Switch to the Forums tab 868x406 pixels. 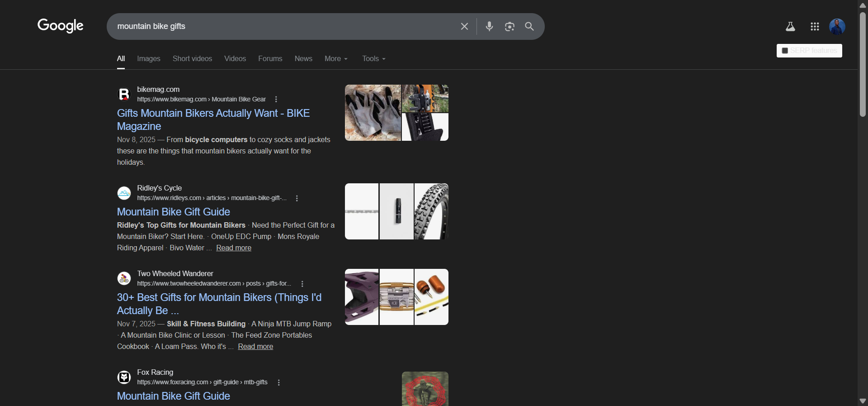point(270,59)
